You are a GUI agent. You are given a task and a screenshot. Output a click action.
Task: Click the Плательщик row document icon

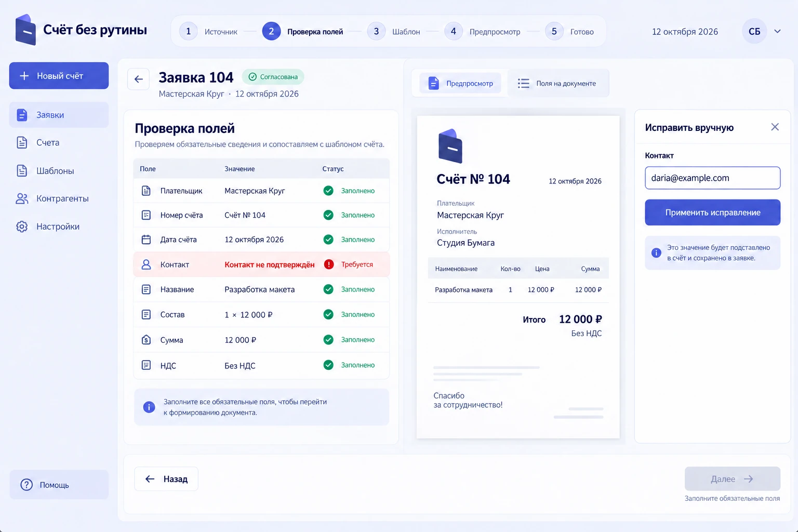point(147,191)
